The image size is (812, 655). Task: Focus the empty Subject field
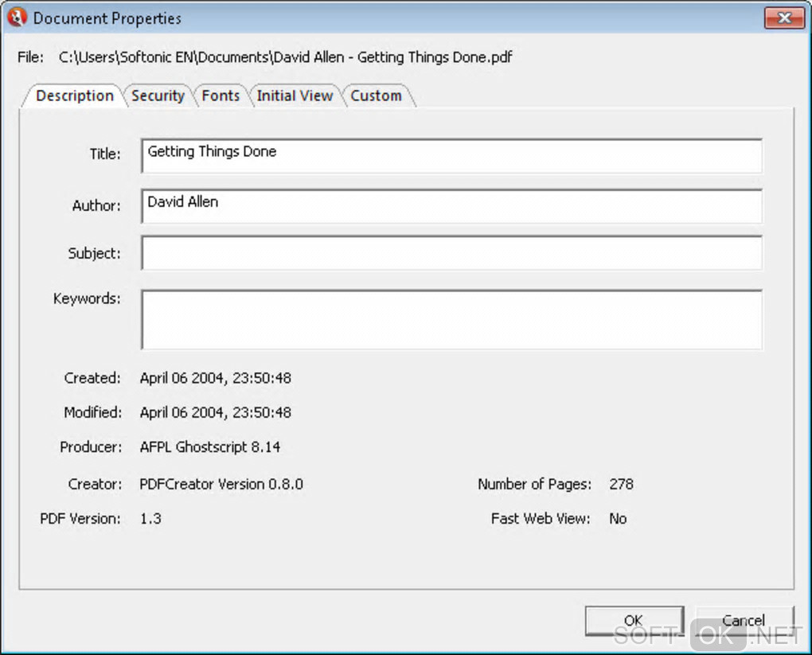point(451,252)
